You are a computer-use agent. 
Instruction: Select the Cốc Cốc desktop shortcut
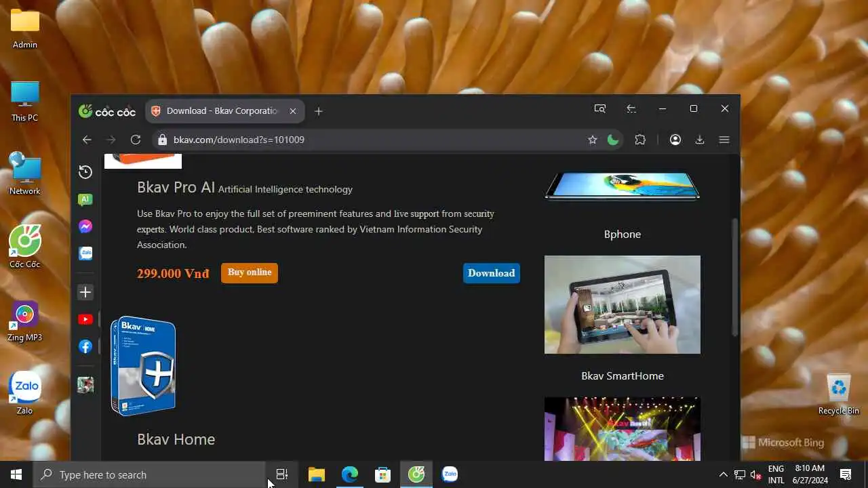coord(25,247)
